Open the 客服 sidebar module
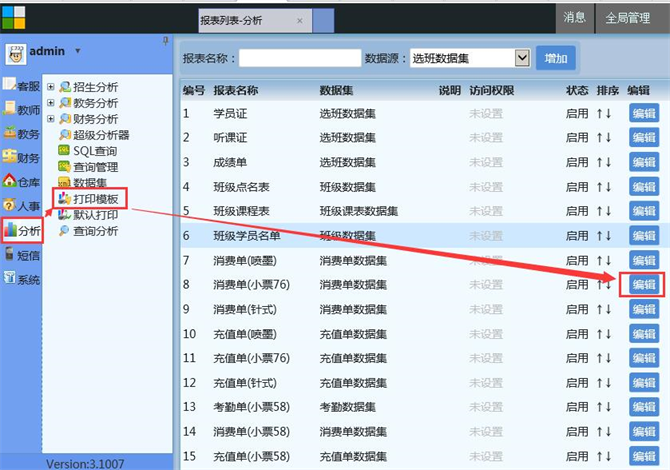 21,85
